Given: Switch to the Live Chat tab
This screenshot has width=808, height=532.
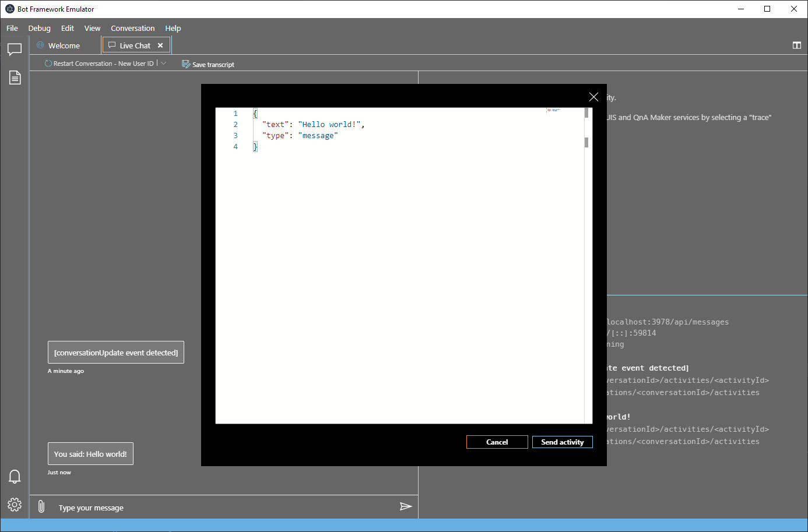Looking at the screenshot, I should point(135,45).
